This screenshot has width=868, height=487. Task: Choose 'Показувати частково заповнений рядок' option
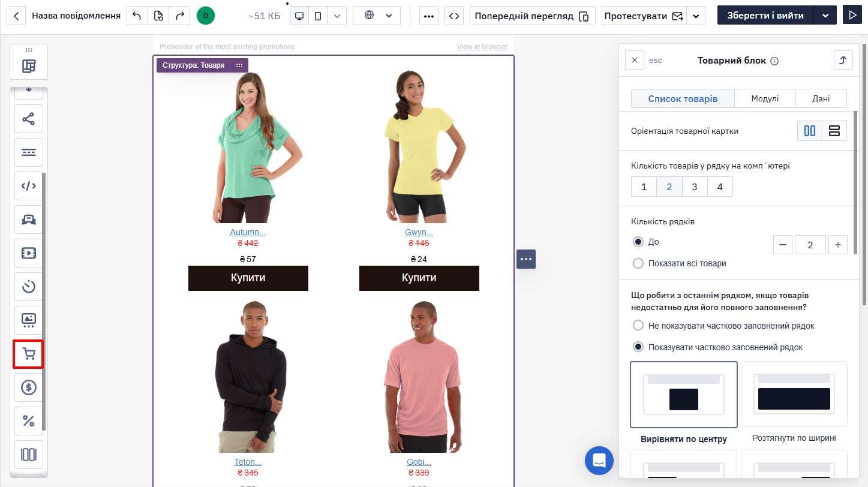638,347
